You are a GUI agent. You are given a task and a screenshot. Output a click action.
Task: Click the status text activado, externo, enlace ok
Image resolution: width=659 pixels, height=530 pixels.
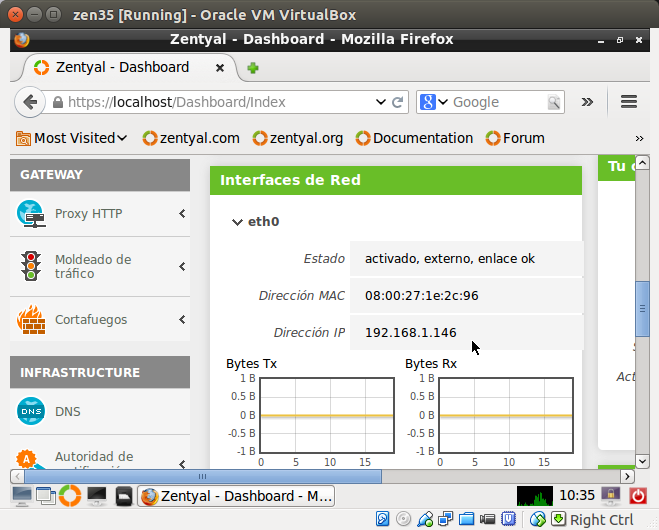point(450,259)
